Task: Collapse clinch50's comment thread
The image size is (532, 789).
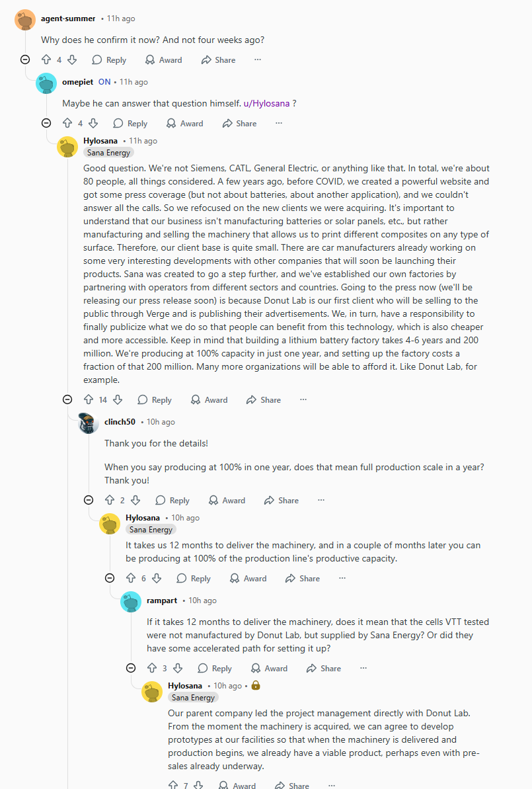Action: tap(89, 500)
